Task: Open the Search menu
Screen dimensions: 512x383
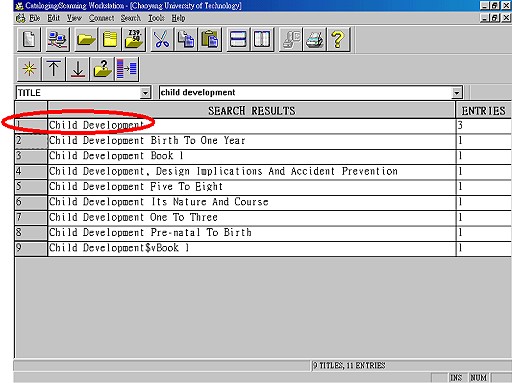Action: click(x=131, y=18)
